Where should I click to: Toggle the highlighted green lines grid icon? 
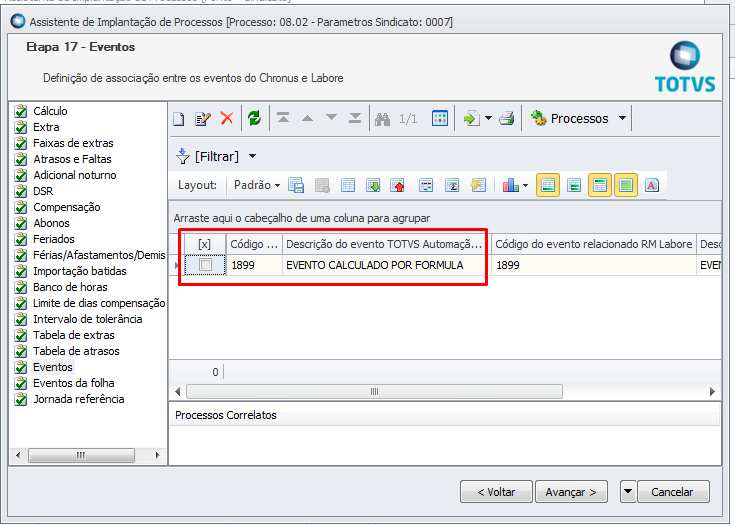click(x=626, y=185)
